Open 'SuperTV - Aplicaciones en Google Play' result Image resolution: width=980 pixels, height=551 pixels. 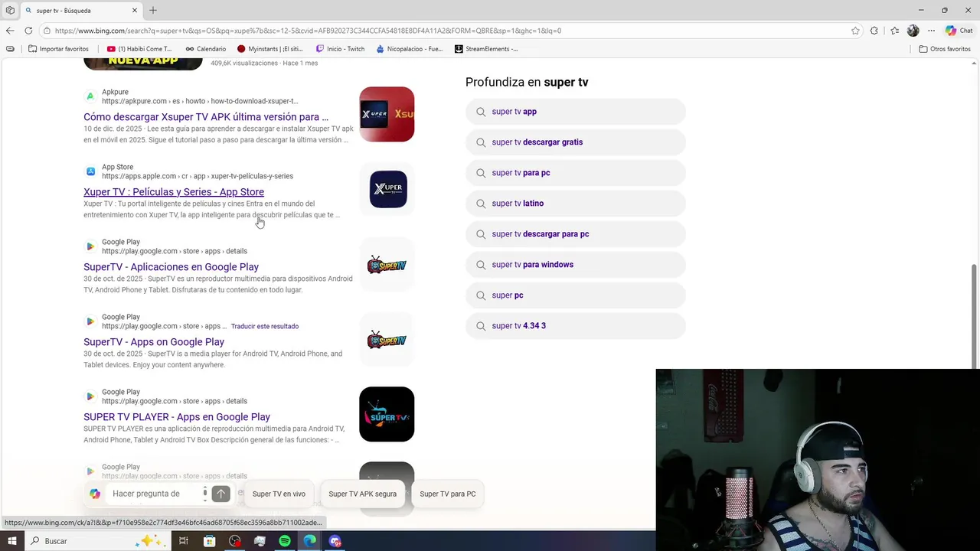pyautogui.click(x=171, y=267)
